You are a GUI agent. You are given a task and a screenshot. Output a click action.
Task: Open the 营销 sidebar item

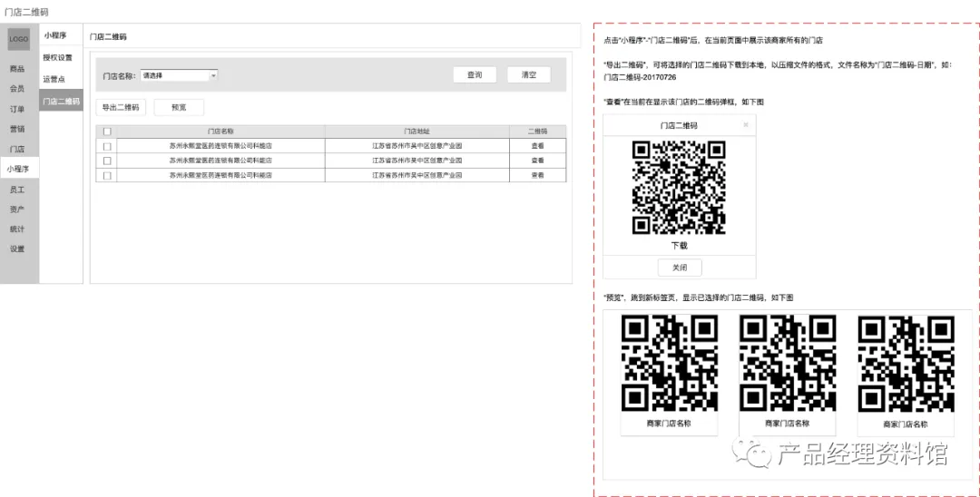pos(17,129)
